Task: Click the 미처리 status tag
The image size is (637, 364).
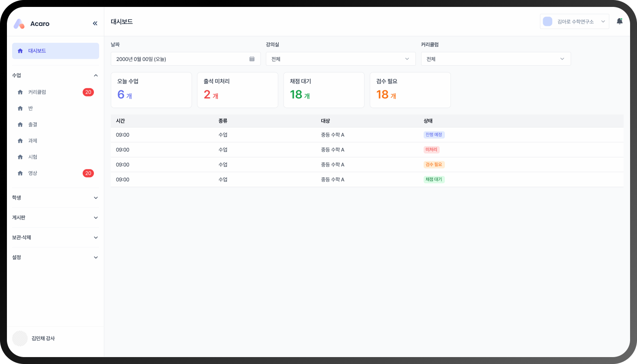Action: tap(431, 150)
